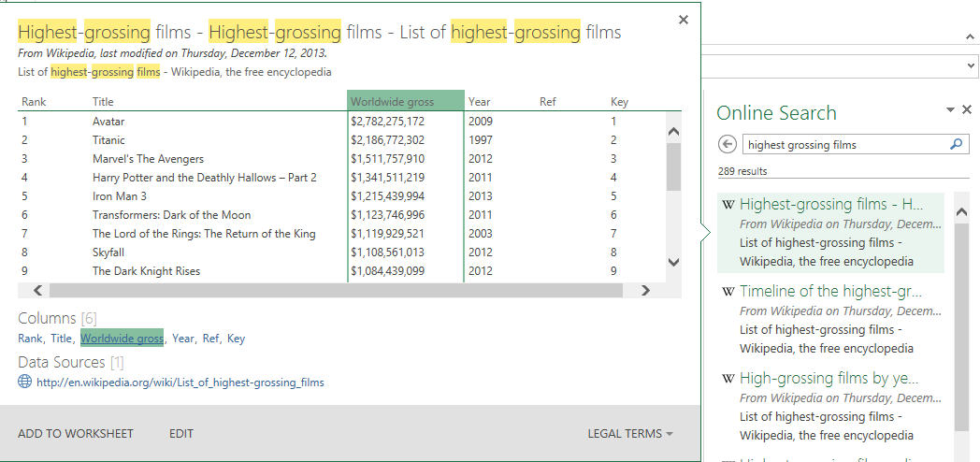980x462 pixels.
Task: Open the Wikipedia data source URL
Action: pos(180,383)
